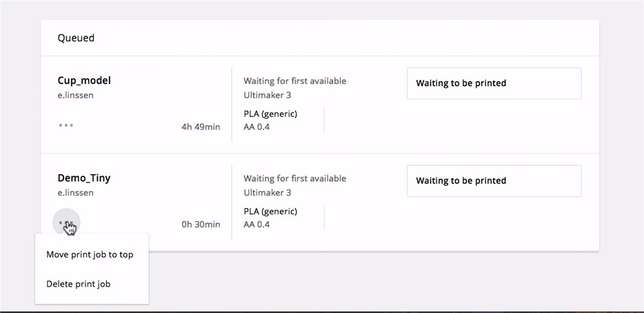The width and height of the screenshot is (644, 313).
Task: Click the 0h 30min print duration
Action: click(x=201, y=224)
